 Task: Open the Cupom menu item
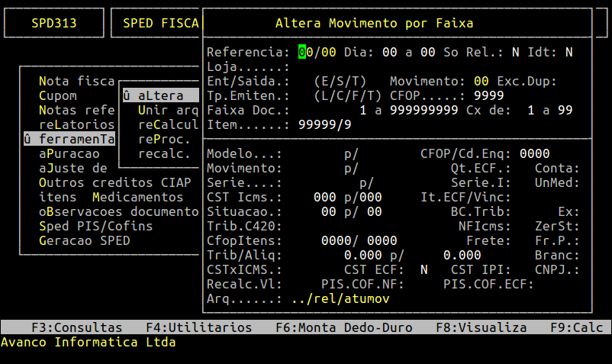coord(58,95)
